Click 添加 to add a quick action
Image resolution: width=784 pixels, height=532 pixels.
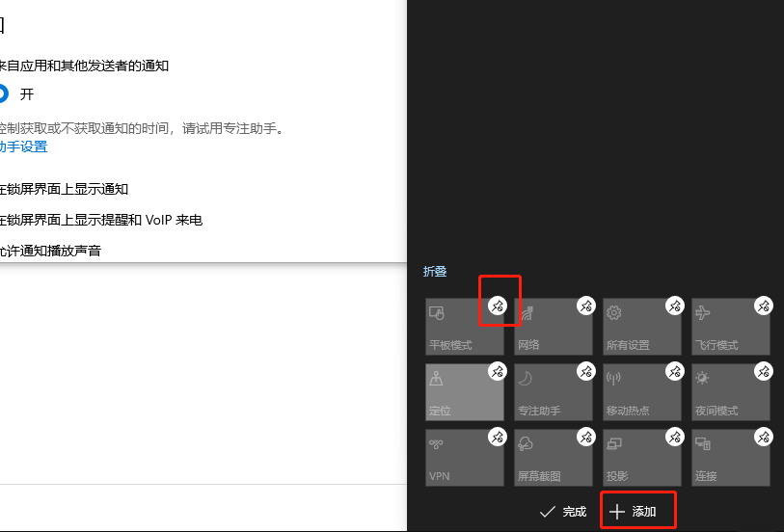(x=633, y=512)
